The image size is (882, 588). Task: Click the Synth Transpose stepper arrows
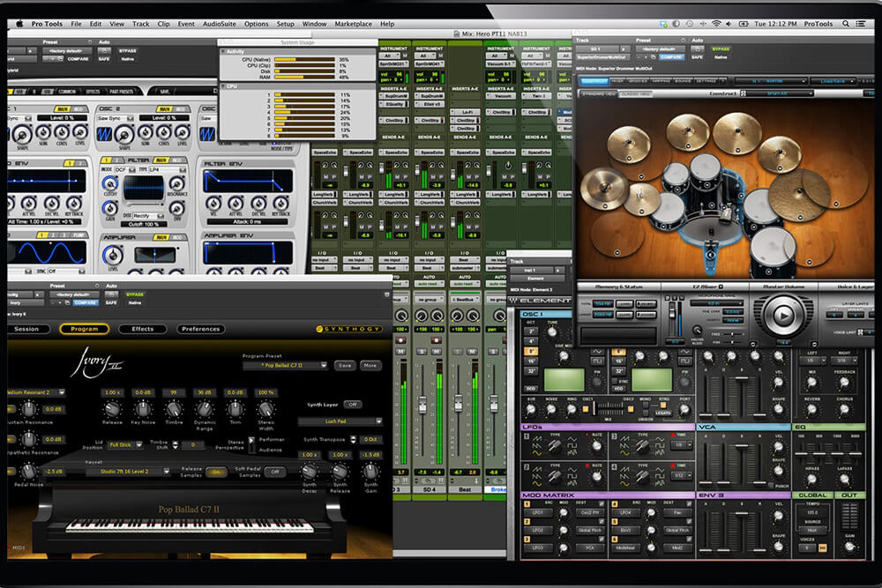coord(354,440)
